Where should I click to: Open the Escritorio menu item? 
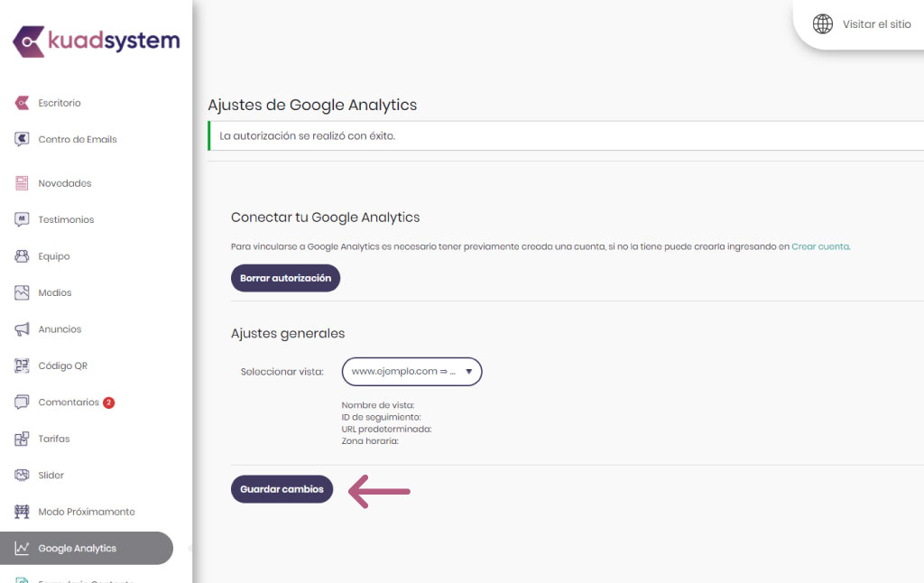coord(60,103)
